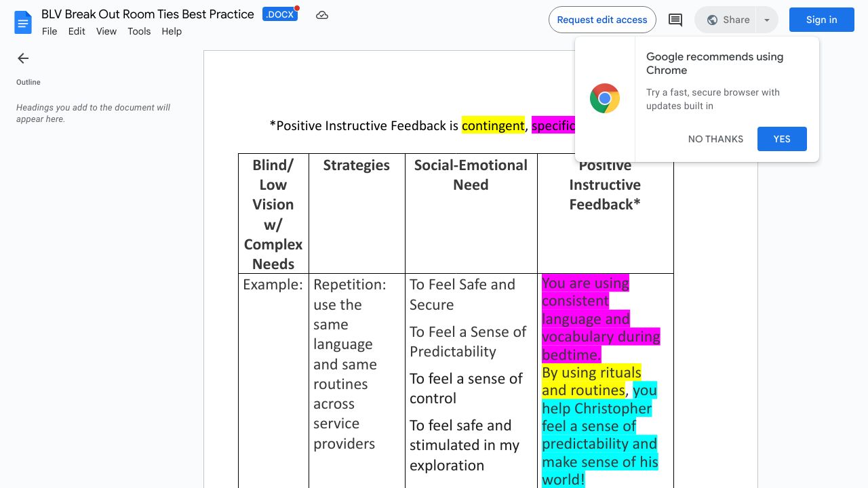
Task: Close the outline with back arrow
Action: [23, 58]
